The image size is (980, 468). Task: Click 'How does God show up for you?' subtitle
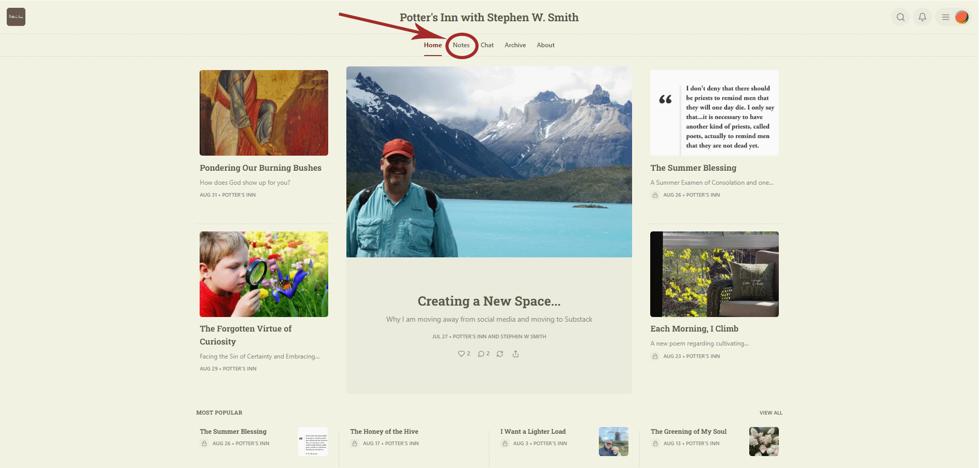245,183
